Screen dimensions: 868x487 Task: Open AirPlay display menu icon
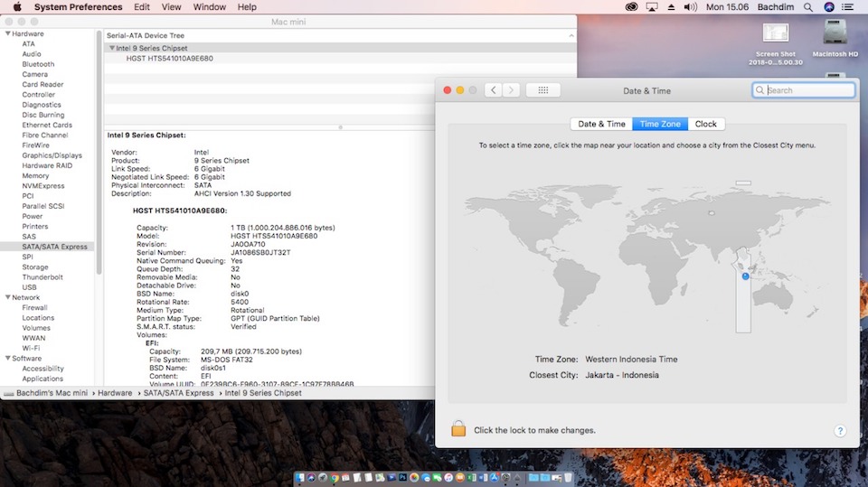[x=652, y=6]
